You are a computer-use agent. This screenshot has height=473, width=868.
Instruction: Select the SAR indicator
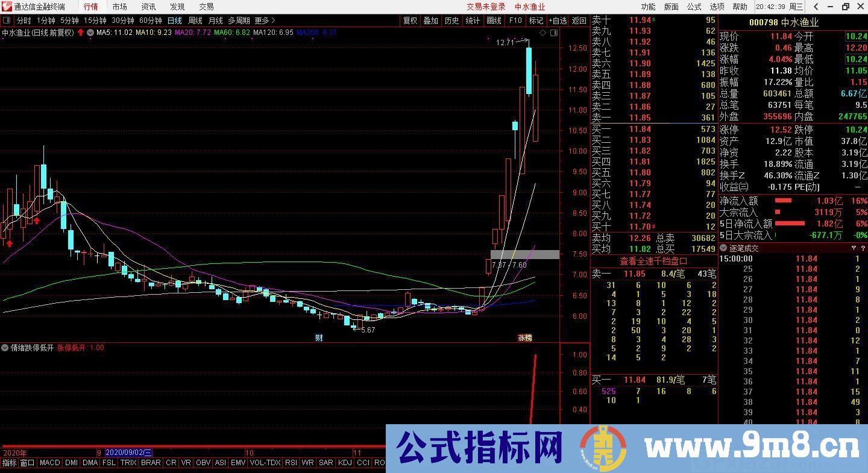tap(326, 463)
